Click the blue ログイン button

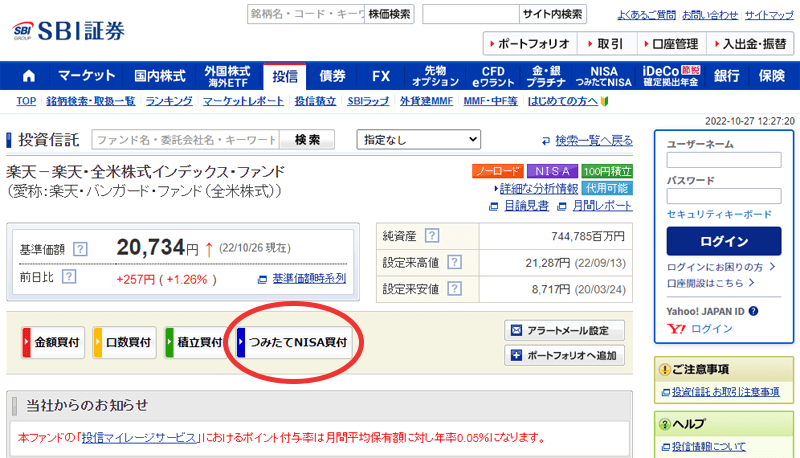pos(723,241)
